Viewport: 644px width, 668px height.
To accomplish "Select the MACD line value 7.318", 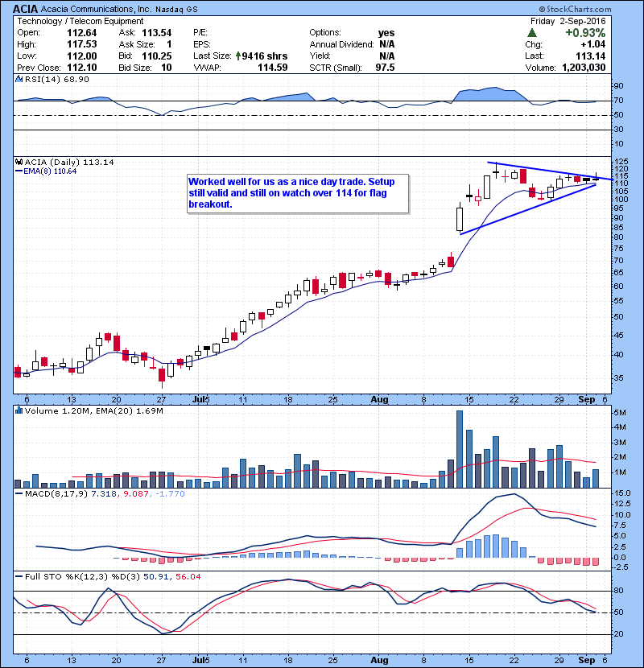I will 104,494.
